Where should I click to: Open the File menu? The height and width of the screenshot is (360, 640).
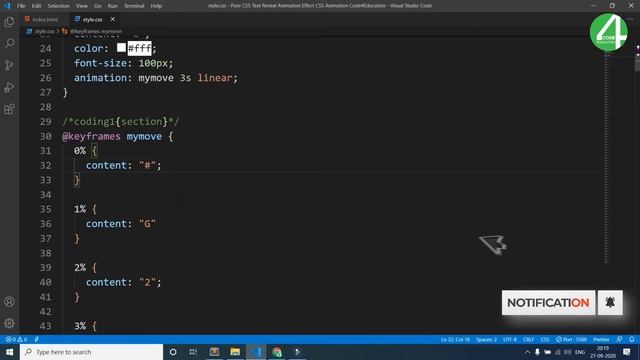21,6
